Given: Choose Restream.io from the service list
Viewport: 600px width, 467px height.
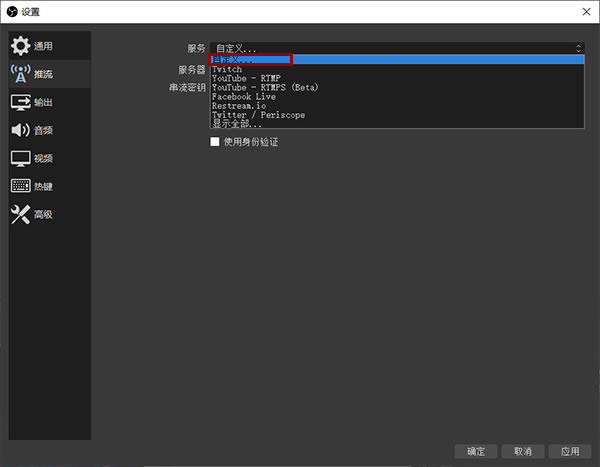Looking at the screenshot, I should point(397,106).
